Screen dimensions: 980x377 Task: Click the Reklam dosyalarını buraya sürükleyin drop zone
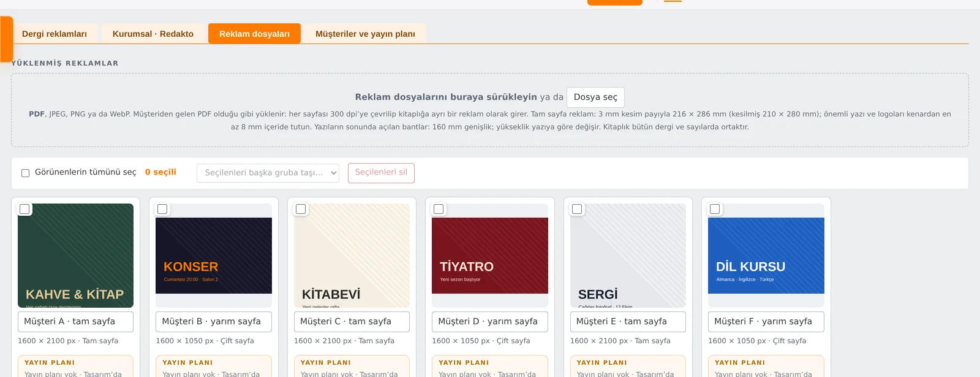click(490, 110)
